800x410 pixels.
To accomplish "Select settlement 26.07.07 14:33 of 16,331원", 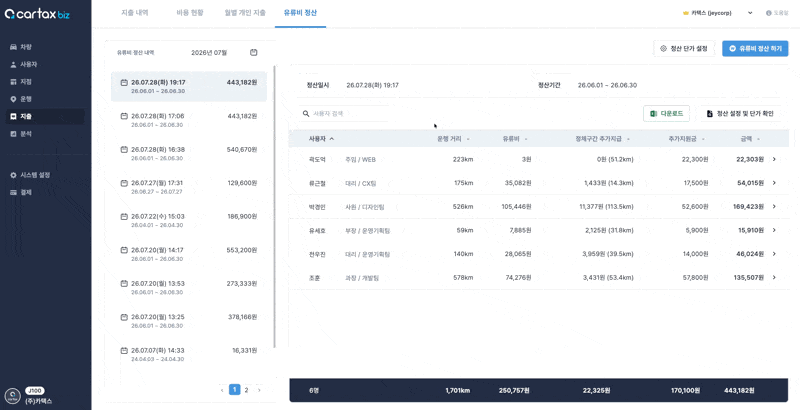I will click(x=189, y=354).
